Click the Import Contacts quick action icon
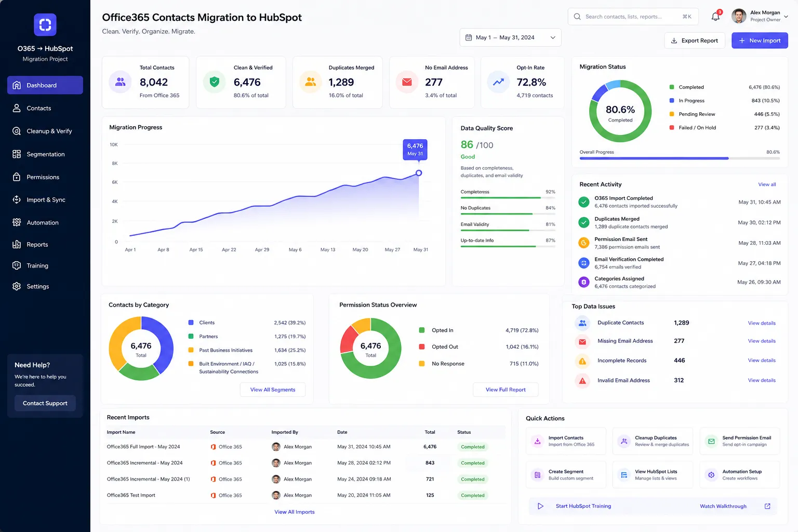 click(x=537, y=441)
